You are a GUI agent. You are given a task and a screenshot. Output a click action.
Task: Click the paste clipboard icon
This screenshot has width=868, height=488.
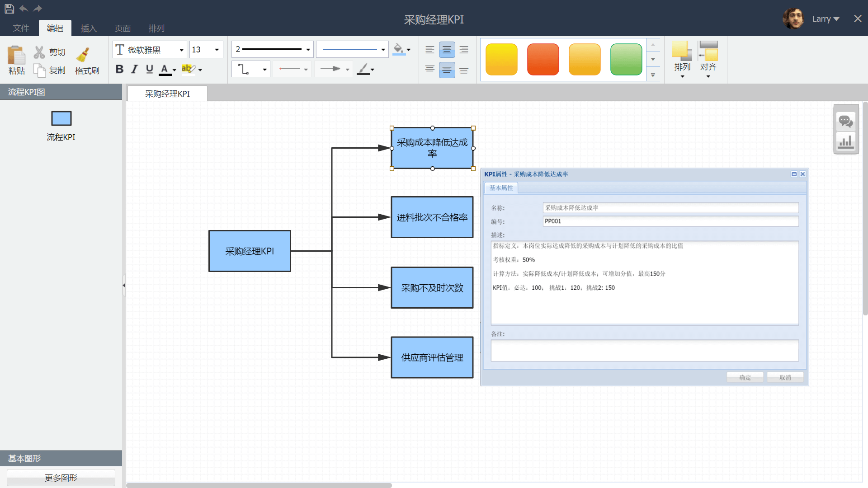click(16, 56)
